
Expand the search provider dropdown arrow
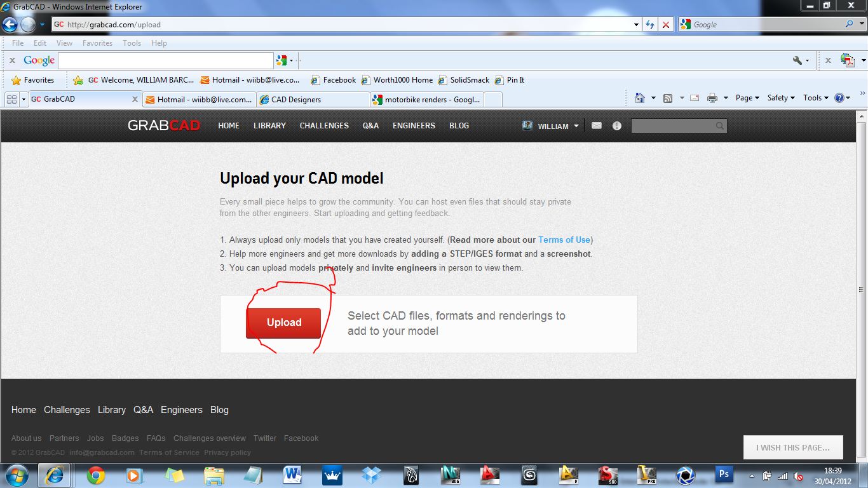coord(860,25)
